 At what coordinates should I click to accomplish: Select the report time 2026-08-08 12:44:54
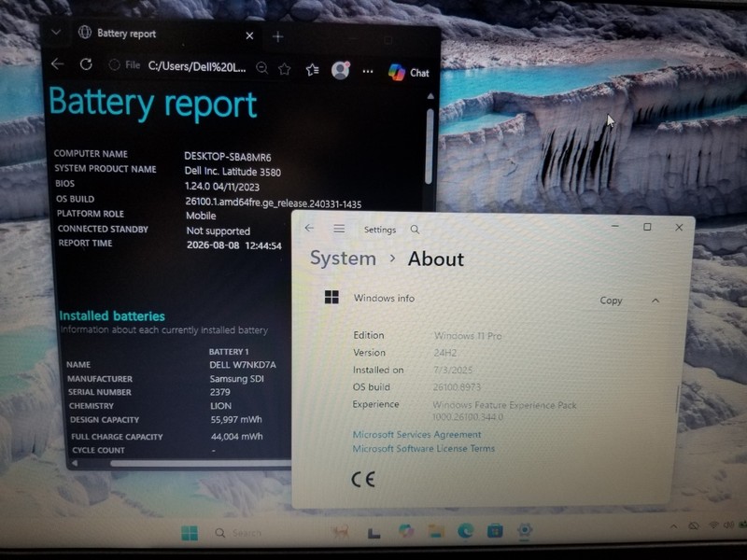click(x=234, y=245)
